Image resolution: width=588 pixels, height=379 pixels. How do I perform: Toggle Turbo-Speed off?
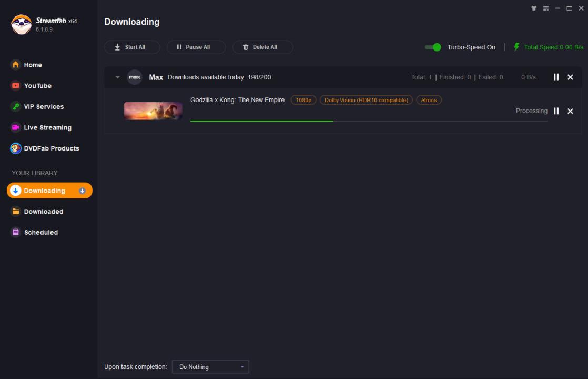[x=433, y=47]
